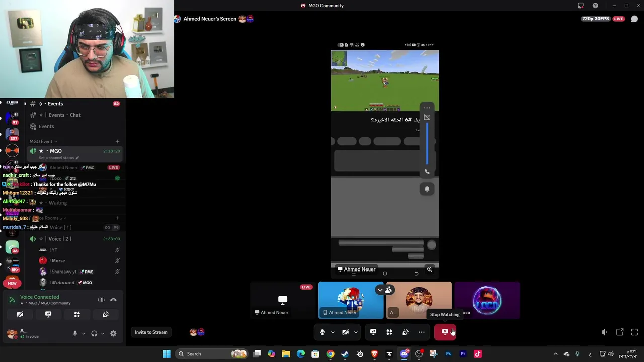This screenshot has height=362, width=644.
Task: Open the NEW server icon in sidebar
Action: click(12, 283)
